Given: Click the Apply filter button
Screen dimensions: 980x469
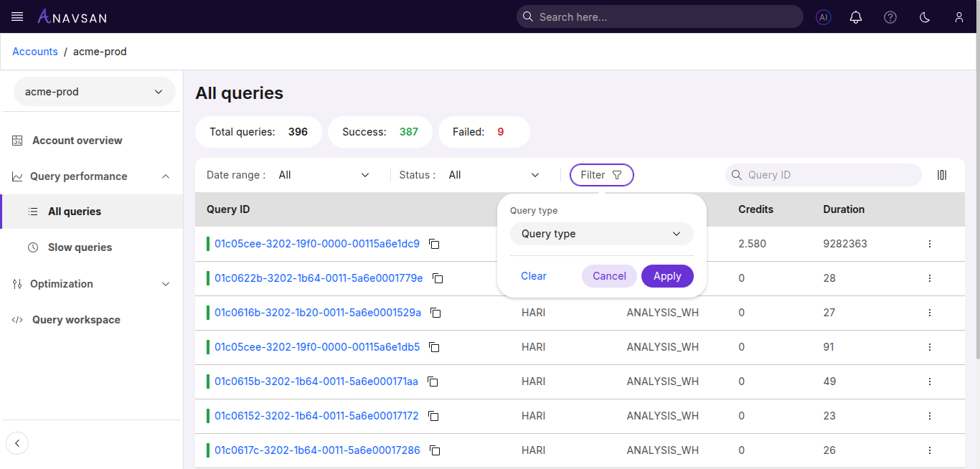Looking at the screenshot, I should (x=666, y=276).
